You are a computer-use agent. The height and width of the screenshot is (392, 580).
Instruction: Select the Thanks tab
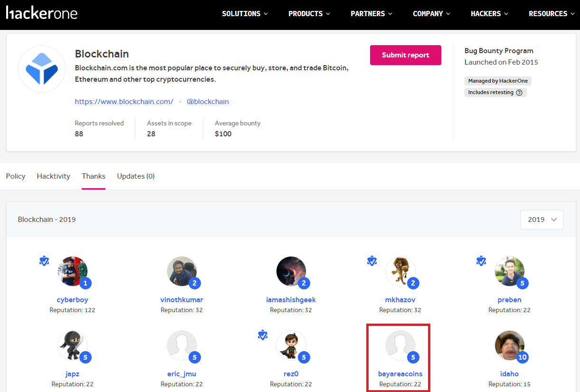click(94, 176)
